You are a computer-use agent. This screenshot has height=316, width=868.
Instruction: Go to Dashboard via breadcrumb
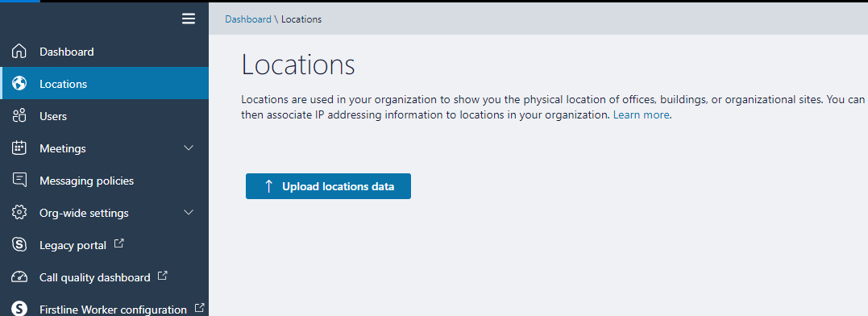248,19
